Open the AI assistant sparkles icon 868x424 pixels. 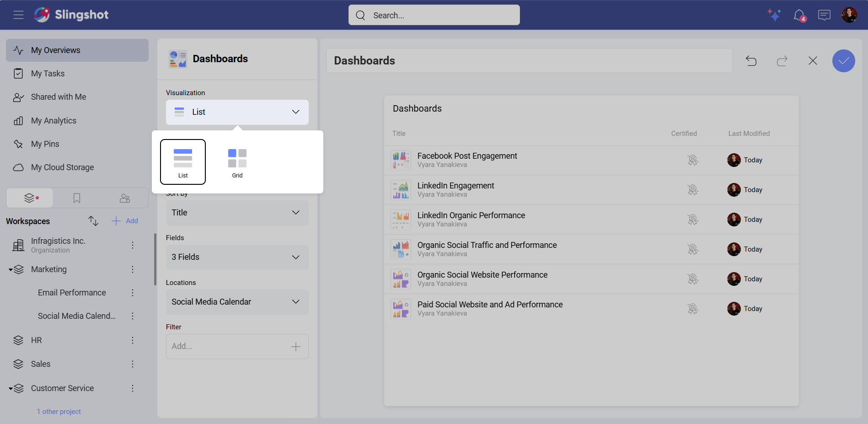774,15
